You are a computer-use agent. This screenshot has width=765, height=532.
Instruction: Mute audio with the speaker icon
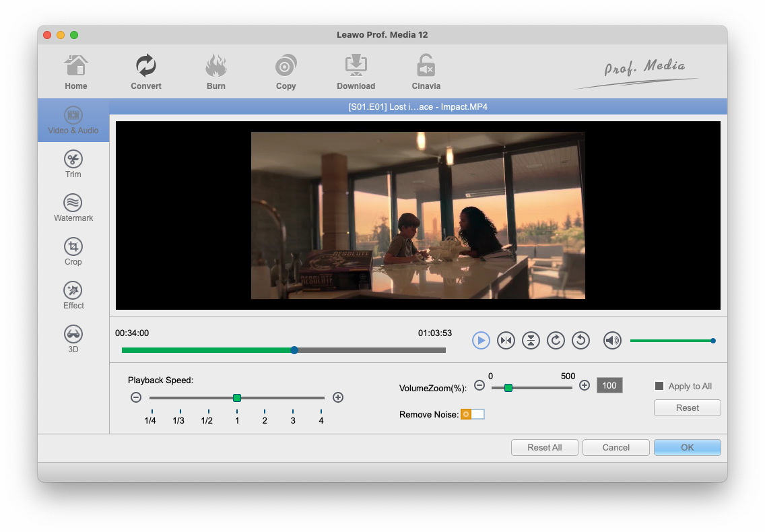(x=611, y=341)
